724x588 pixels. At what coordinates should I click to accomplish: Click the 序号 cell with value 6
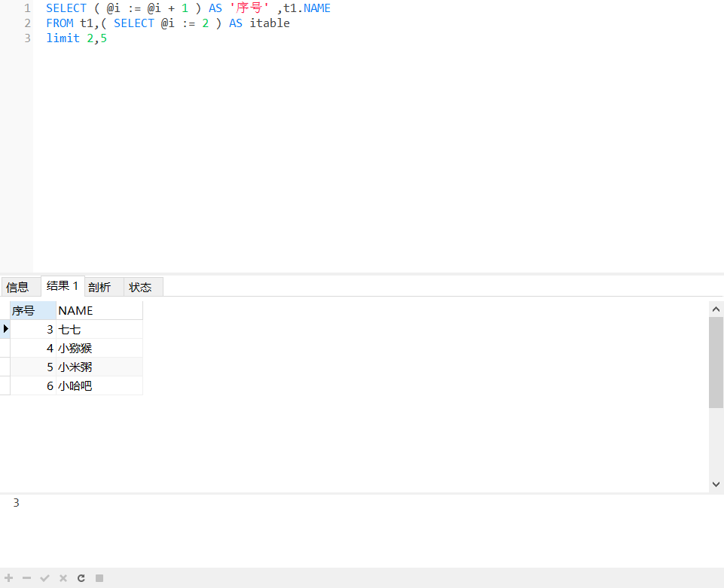(33, 385)
